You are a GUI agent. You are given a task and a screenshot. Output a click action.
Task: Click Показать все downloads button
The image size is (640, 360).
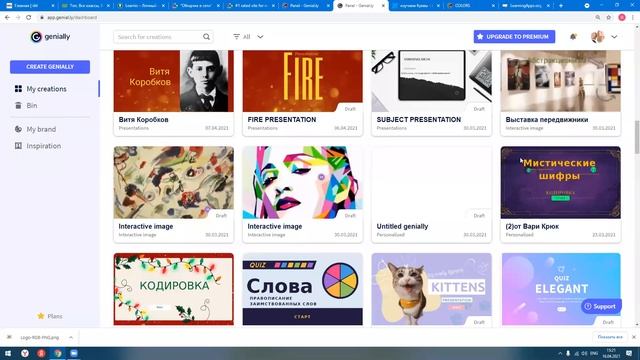pos(610,337)
